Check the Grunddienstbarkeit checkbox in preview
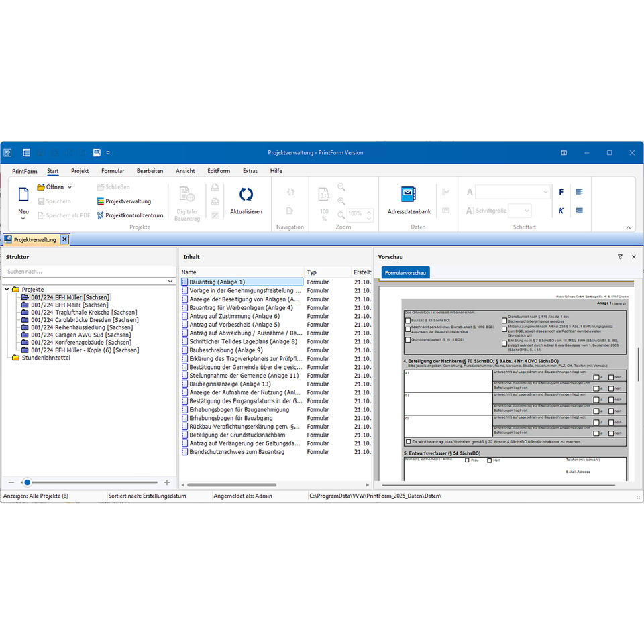 coord(408,339)
